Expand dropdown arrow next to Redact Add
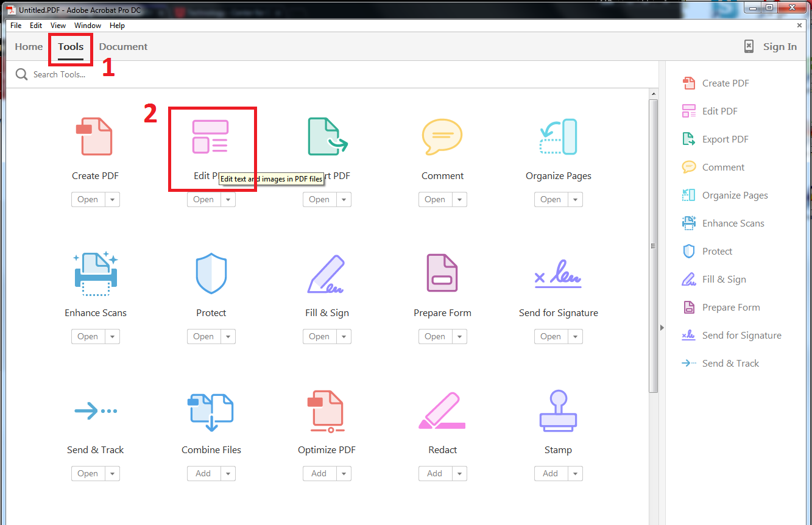Image resolution: width=812 pixels, height=525 pixels. coord(459,474)
